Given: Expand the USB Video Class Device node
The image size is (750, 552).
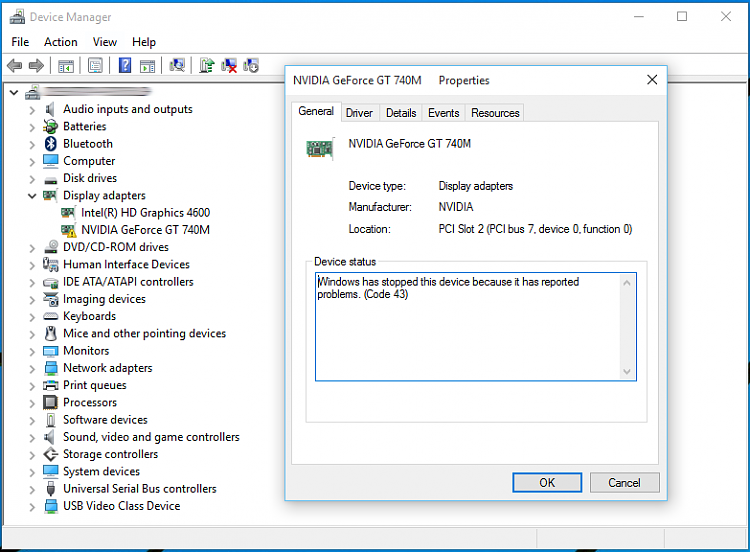Looking at the screenshot, I should click(x=32, y=507).
